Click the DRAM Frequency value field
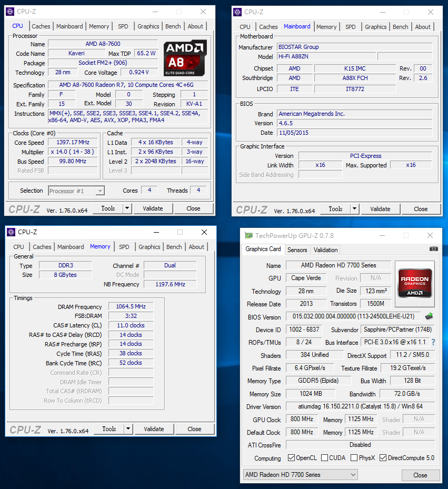The image size is (448, 489). pos(131,306)
